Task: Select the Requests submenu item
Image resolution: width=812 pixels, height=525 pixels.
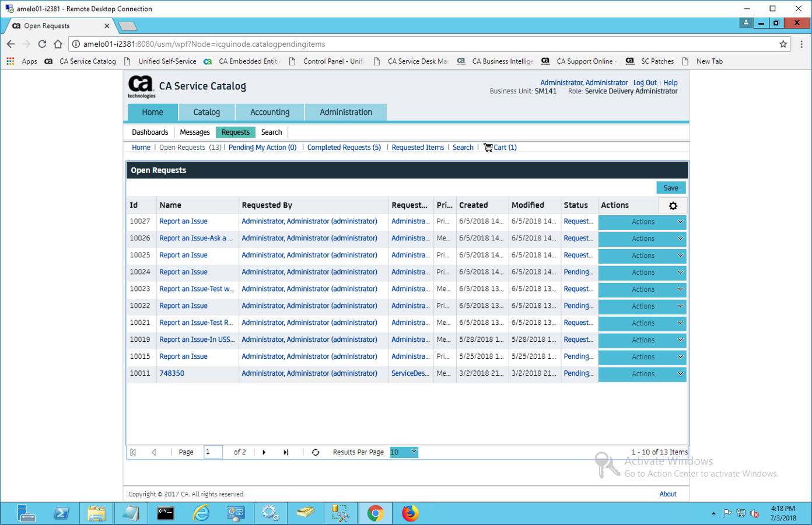Action: point(236,132)
